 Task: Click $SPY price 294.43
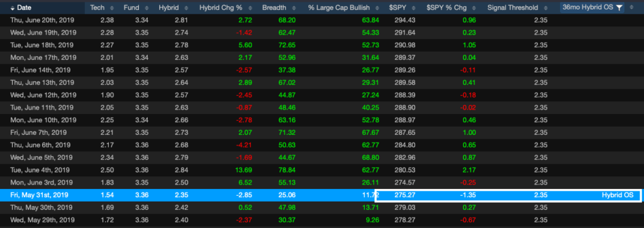[x=404, y=20]
